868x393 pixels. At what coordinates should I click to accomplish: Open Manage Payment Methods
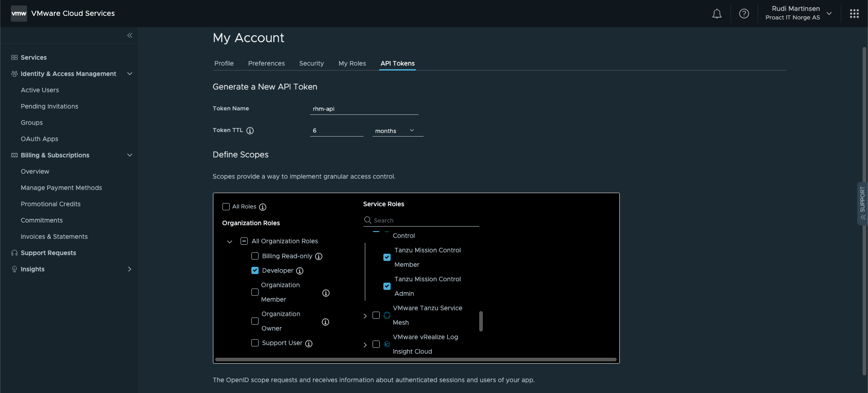click(x=61, y=188)
